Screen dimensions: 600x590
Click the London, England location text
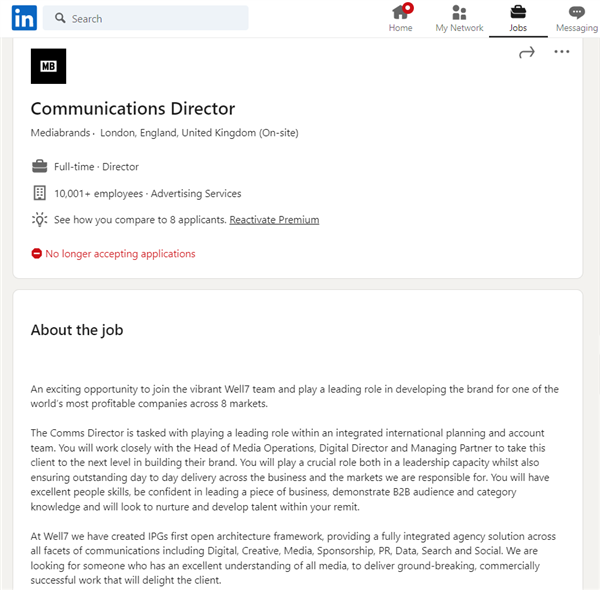click(x=199, y=133)
